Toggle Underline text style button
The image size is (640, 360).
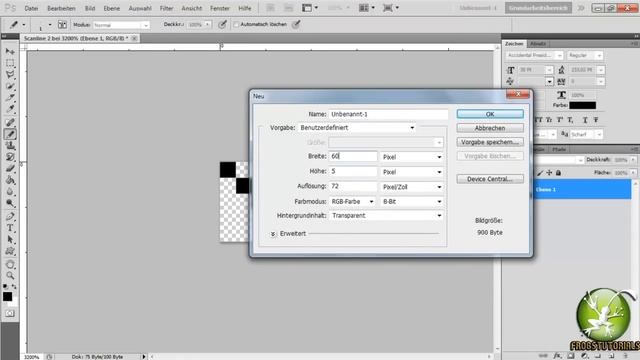585,120
